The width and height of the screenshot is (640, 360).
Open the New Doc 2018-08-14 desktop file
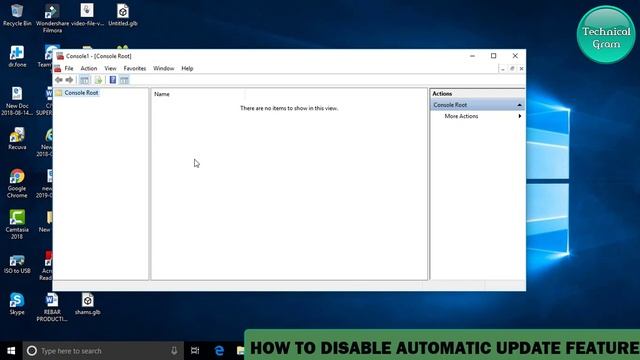[x=17, y=101]
